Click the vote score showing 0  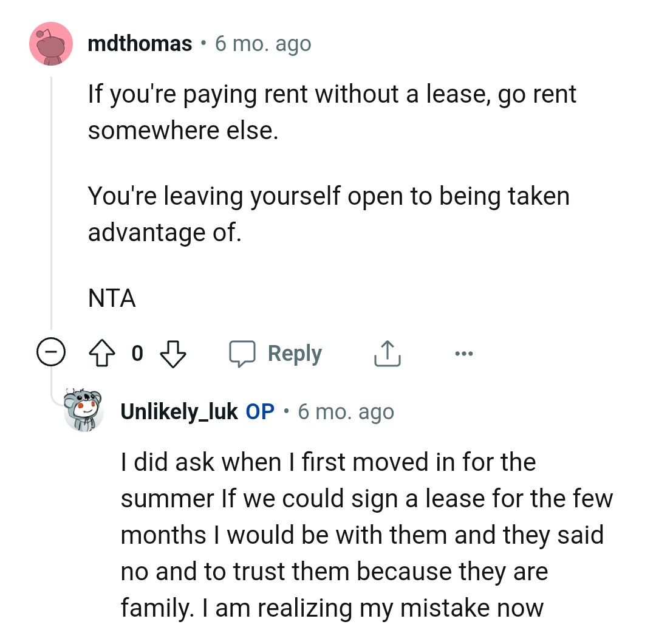coord(137,354)
